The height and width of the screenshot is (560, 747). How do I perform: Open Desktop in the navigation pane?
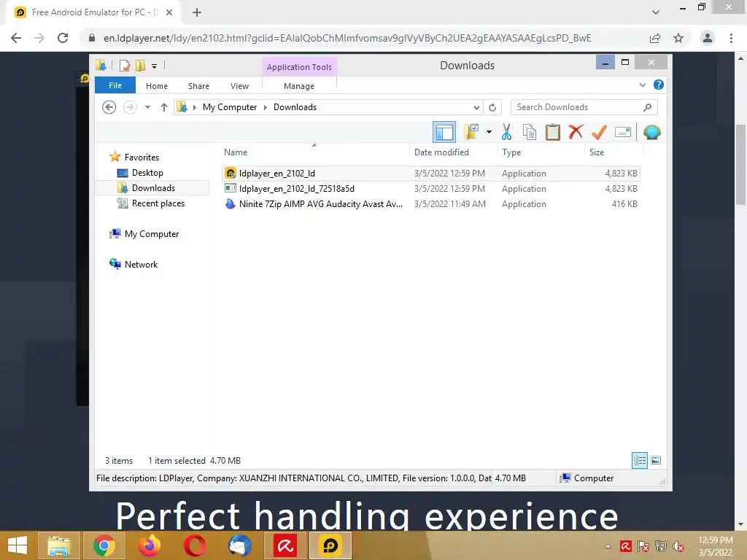(x=147, y=172)
